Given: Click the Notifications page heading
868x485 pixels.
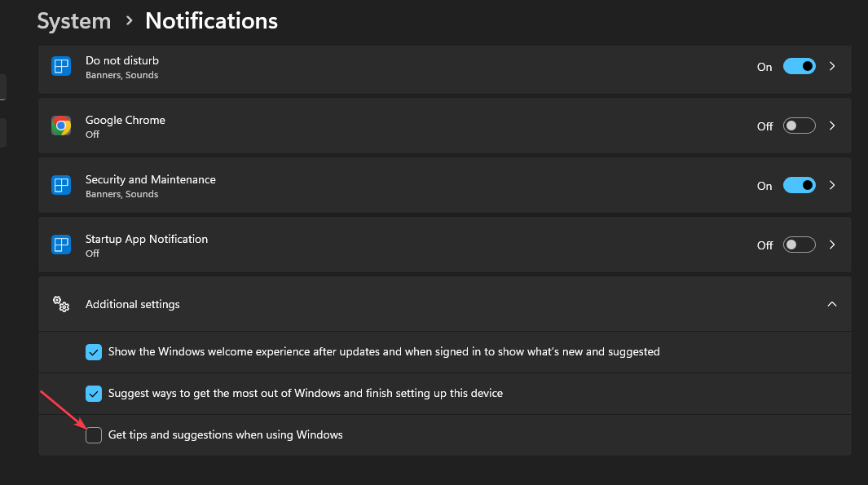Looking at the screenshot, I should (211, 20).
